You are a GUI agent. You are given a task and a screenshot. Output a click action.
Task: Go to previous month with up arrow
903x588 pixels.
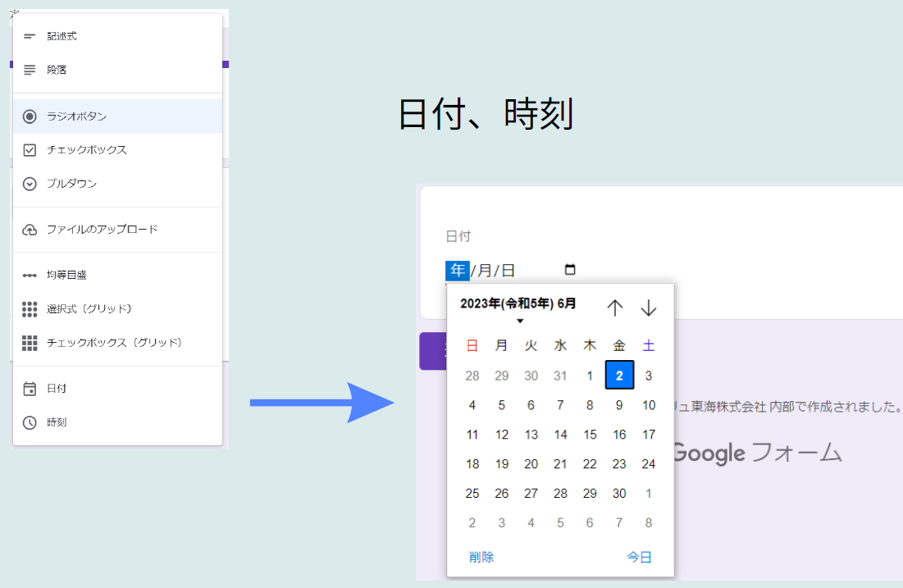615,308
